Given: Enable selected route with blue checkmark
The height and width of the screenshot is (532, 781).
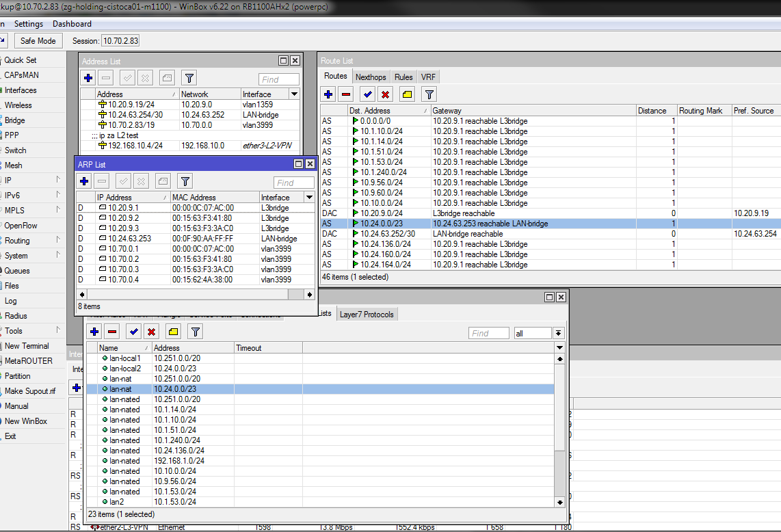Looking at the screenshot, I should [367, 94].
